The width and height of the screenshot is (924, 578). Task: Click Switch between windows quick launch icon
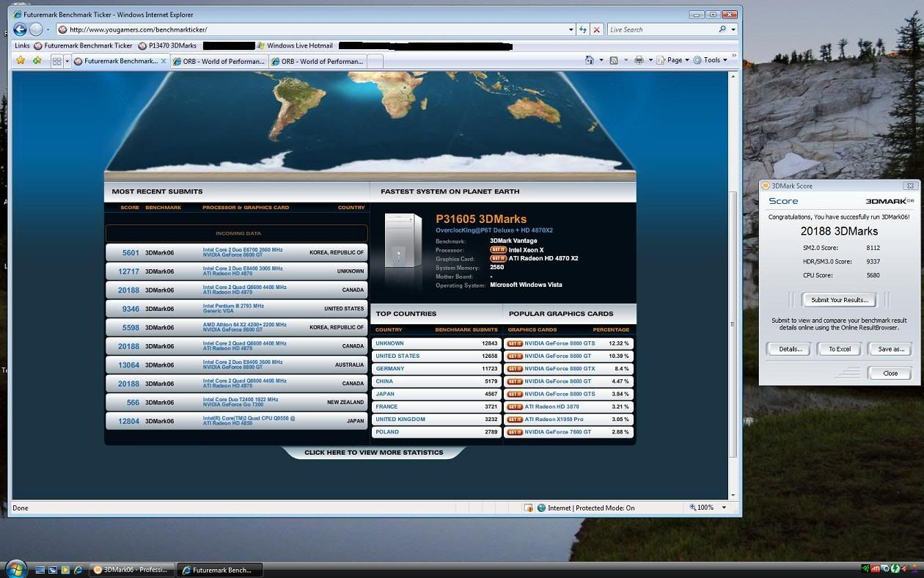click(54, 569)
